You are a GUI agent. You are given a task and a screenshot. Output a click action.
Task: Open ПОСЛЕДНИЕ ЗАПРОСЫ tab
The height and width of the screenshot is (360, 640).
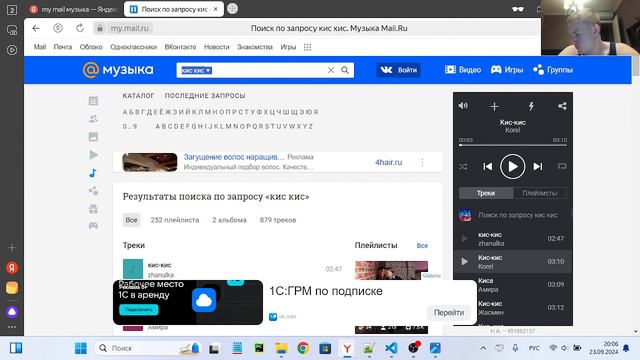pos(205,96)
